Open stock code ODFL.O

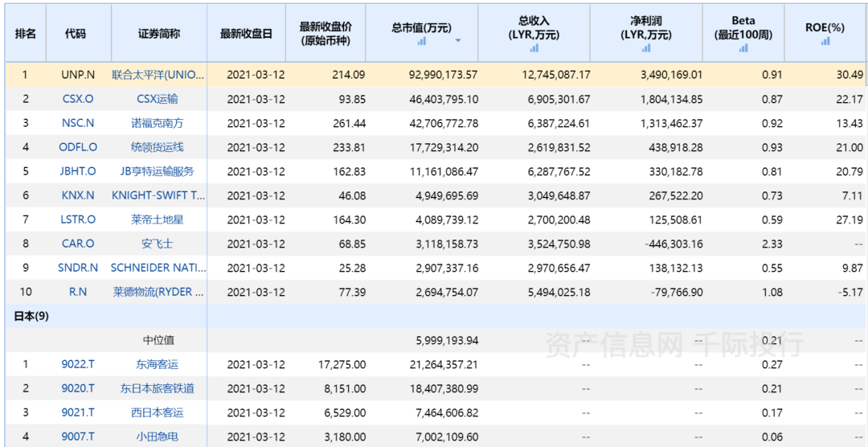pos(79,147)
